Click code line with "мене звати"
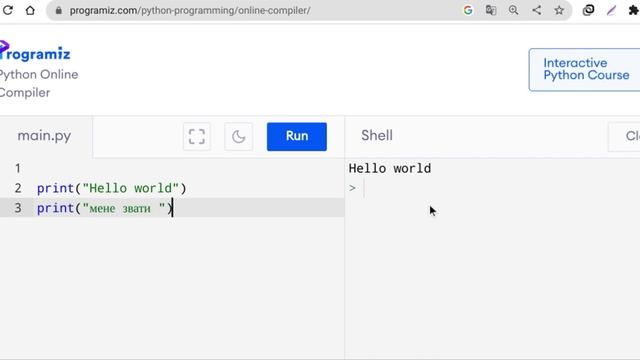Viewport: 640px width, 360px height. [x=105, y=208]
